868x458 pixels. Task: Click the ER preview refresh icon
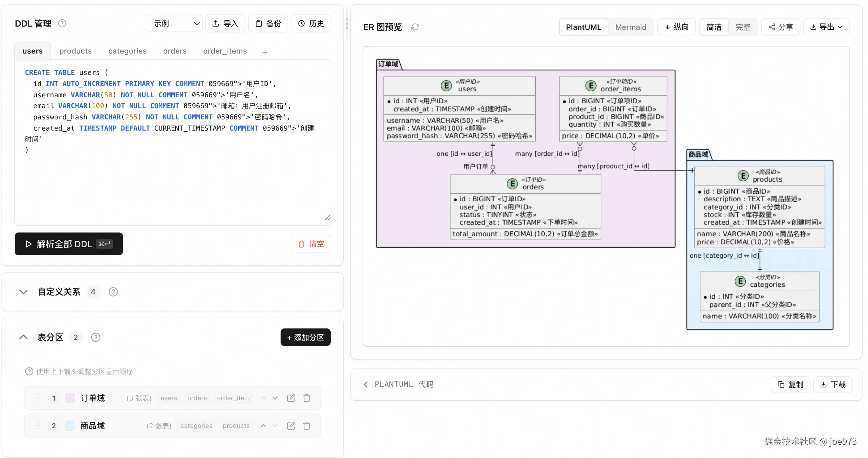[x=415, y=27]
